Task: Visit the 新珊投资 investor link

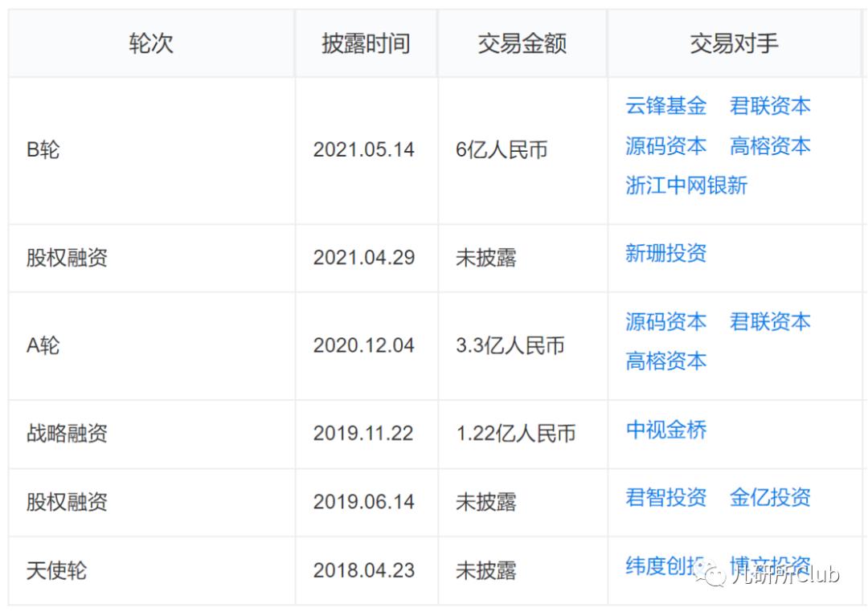Action: pyautogui.click(x=666, y=254)
